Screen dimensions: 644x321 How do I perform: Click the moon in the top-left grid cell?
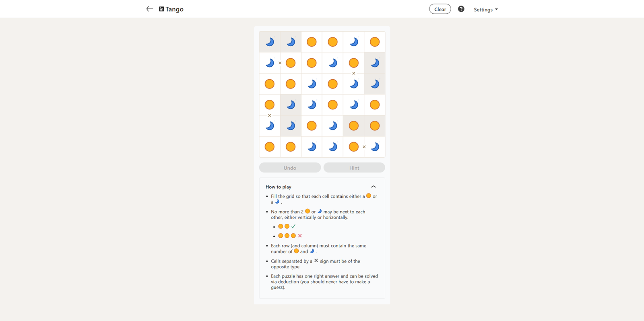270,42
